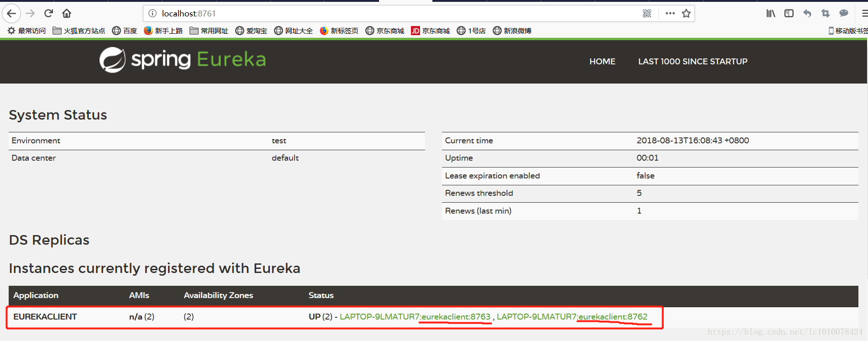Open the 京东商城 bookmark with JD icon
Image resolution: width=868 pixels, height=341 pixels.
(430, 31)
